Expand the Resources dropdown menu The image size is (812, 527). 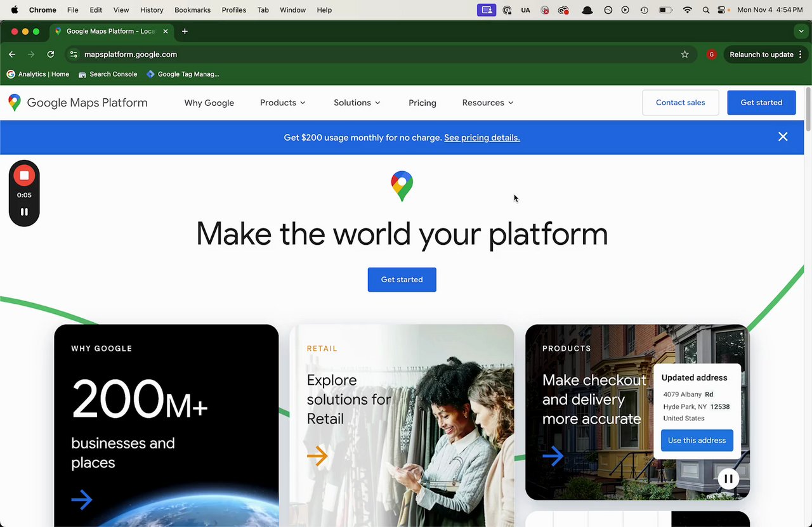click(488, 103)
